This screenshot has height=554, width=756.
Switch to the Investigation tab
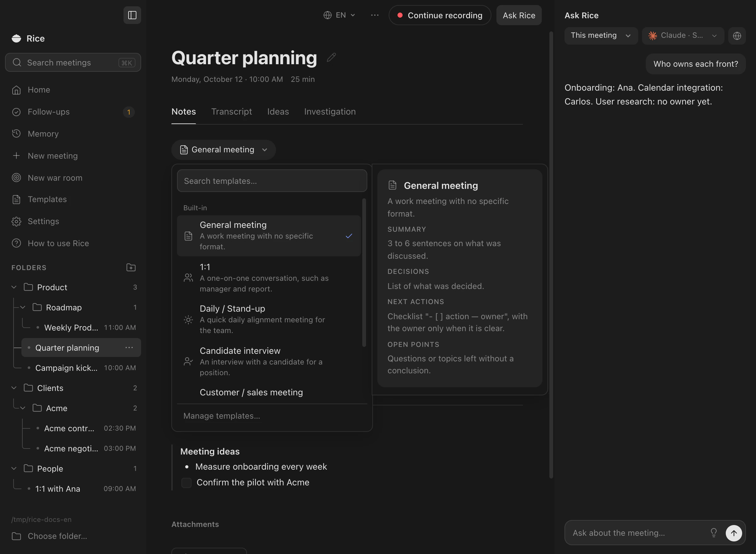coord(330,112)
